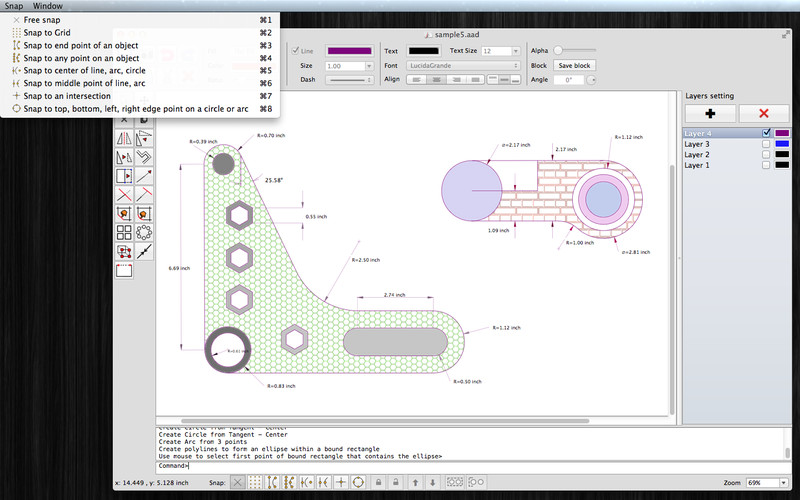This screenshot has height=500, width=800.
Task: Click the move down arrow in bottom bar
Action: (433, 482)
